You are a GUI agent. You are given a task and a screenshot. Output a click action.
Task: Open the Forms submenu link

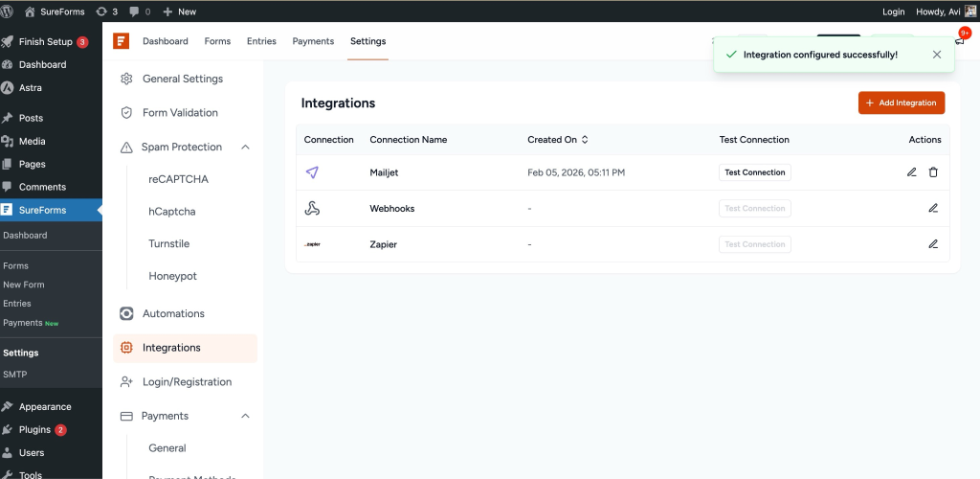tap(15, 265)
